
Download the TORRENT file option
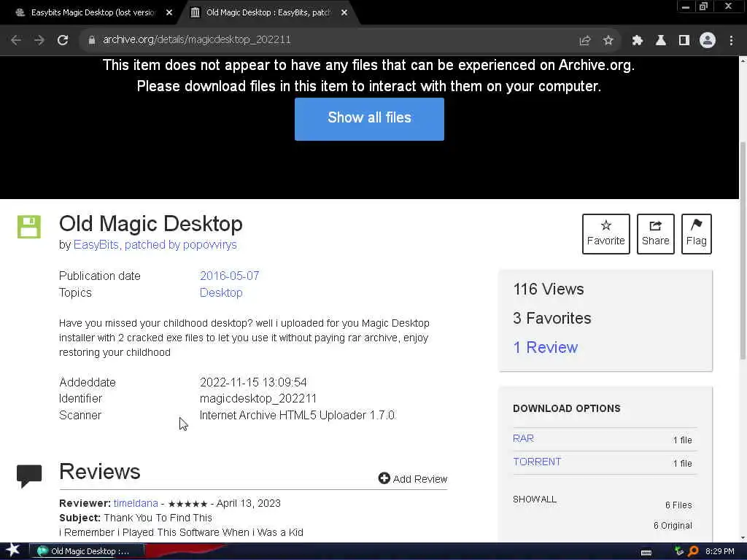(x=537, y=462)
